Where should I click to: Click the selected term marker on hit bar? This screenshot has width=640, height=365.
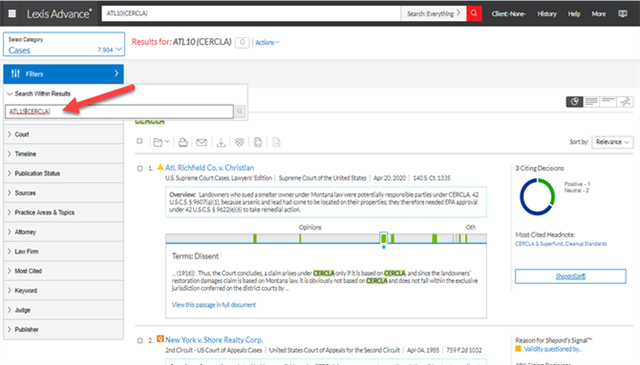pos(383,238)
